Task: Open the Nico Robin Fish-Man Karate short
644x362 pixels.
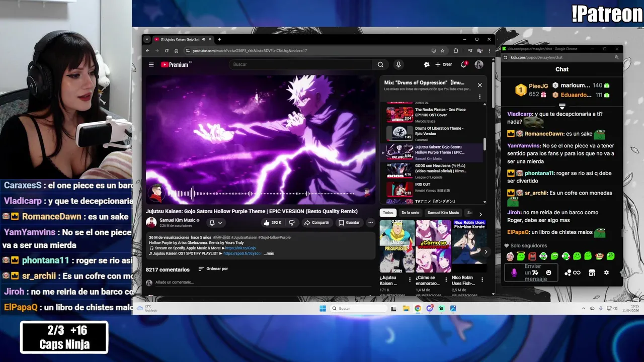Action: pyautogui.click(x=469, y=246)
